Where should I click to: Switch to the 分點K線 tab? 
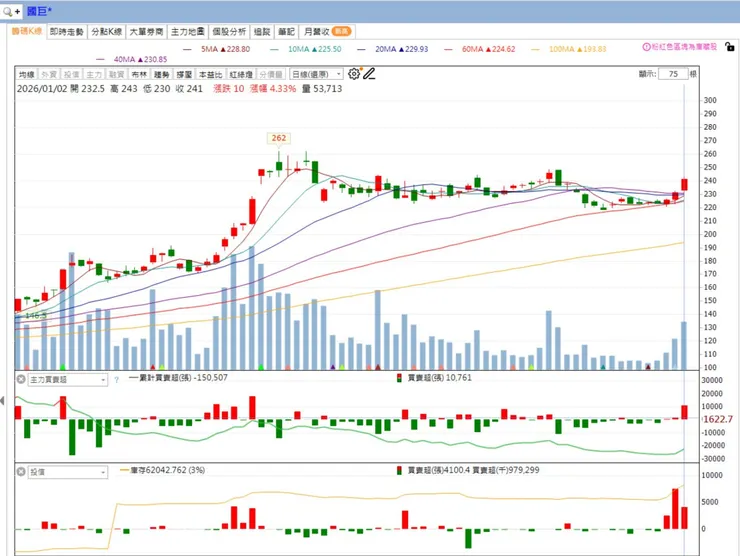[107, 32]
